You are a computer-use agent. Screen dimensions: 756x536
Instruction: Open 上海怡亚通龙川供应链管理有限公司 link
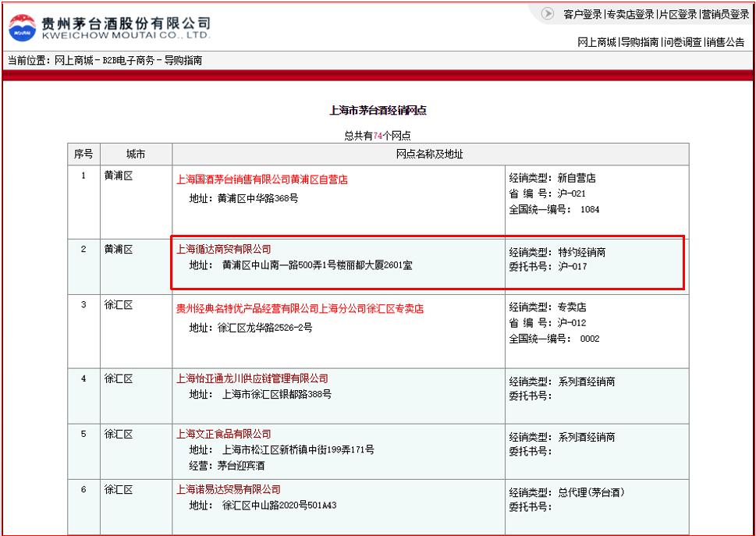(251, 378)
